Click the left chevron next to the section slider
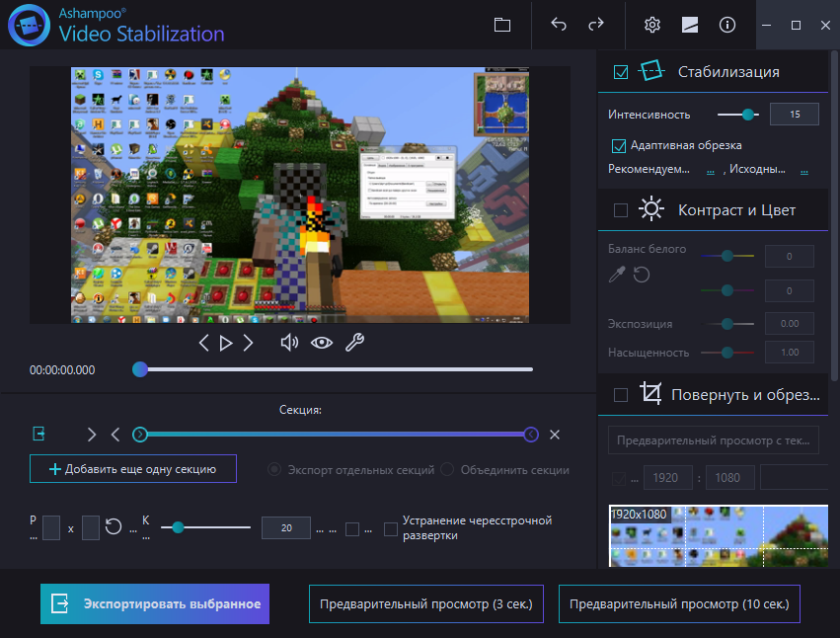Screen dimensions: 840x638 pyautogui.click(x=115, y=434)
